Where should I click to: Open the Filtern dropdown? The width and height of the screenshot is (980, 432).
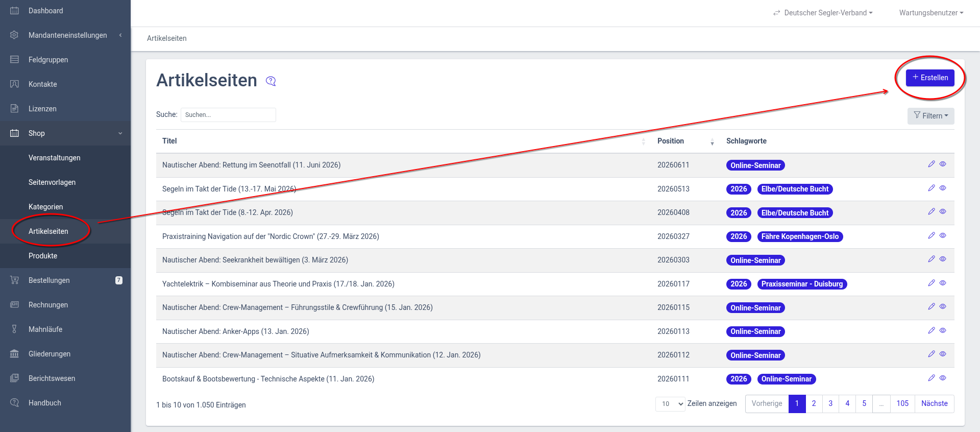tap(930, 116)
